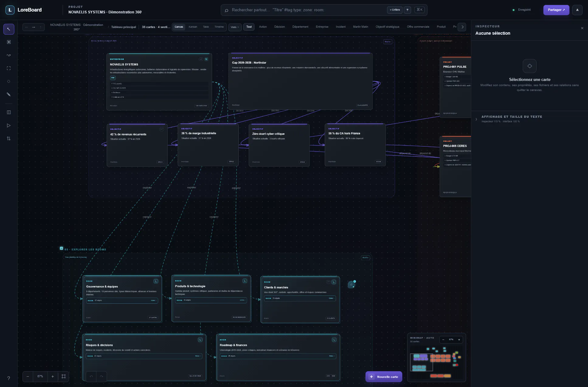Viewport: 588px width, 387px height.
Task: Switch to Table view
Action: [x=206, y=27]
